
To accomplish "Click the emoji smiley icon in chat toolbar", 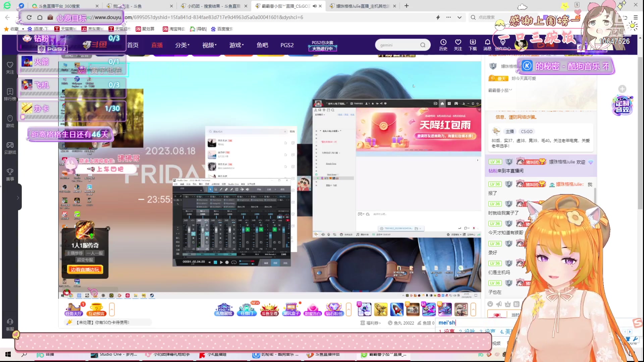I will coord(490,304).
